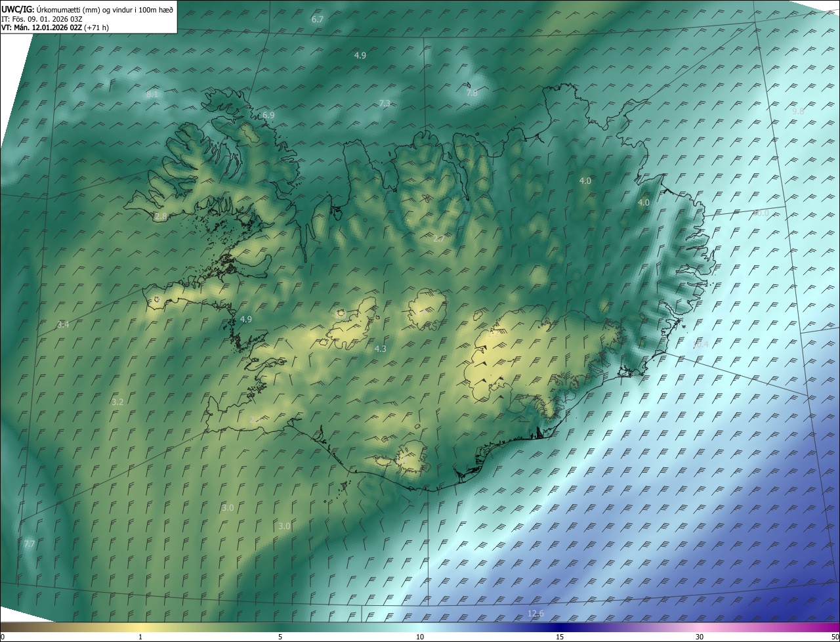Screen dimensions: 840x642
Task: Click the valid time line 'VT: Mán. 12.01.2026 02Z (+71 h)'
Action: click(55, 28)
